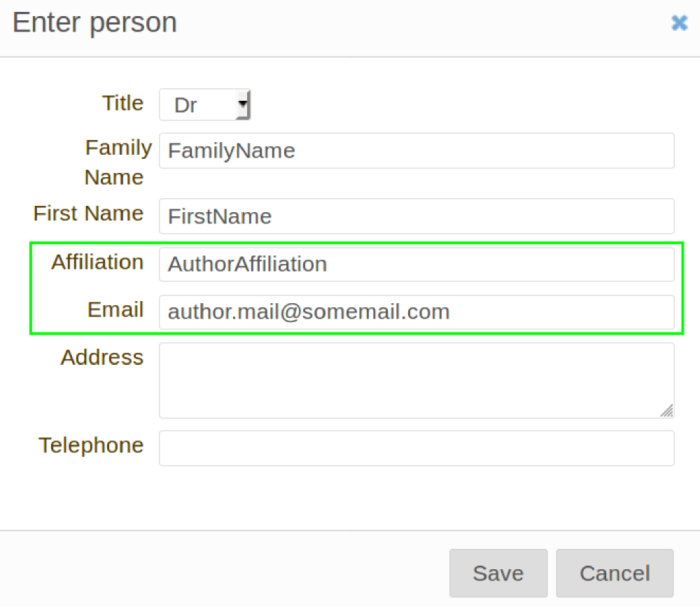700x607 pixels.
Task: Click the Address label
Action: click(x=101, y=357)
